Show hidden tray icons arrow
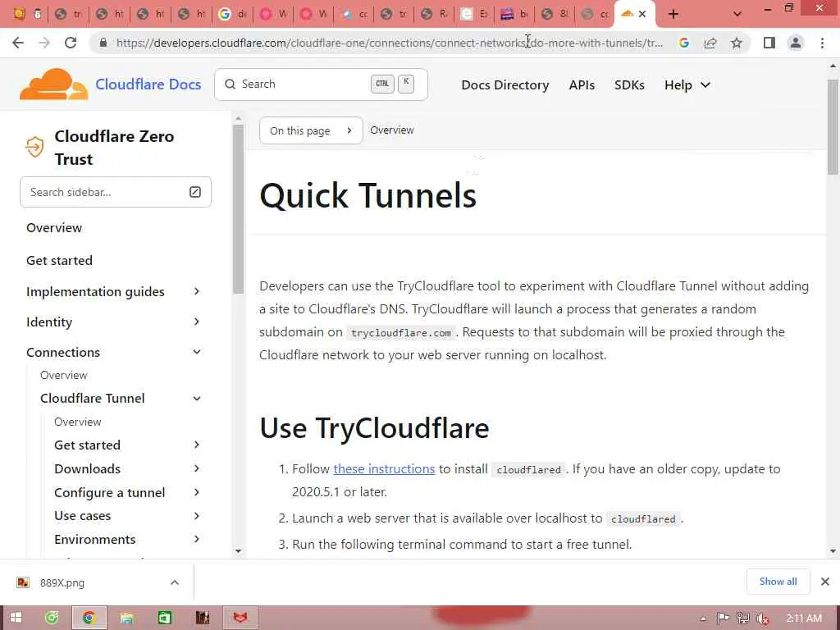Image resolution: width=840 pixels, height=630 pixels. point(703,619)
